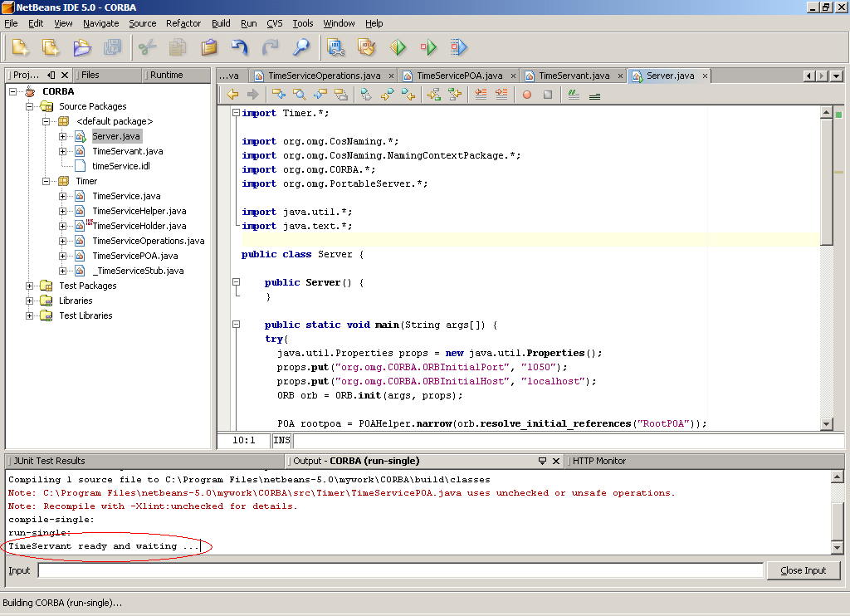Close the Projects panel
Viewport: 850px width, 616px height.
tap(65, 75)
